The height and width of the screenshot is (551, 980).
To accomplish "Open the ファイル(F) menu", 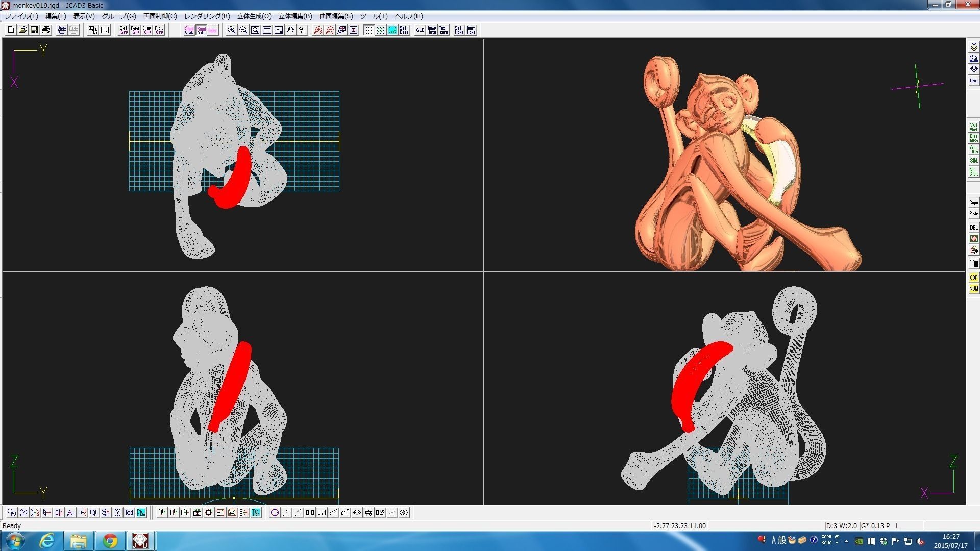I will 21,16.
